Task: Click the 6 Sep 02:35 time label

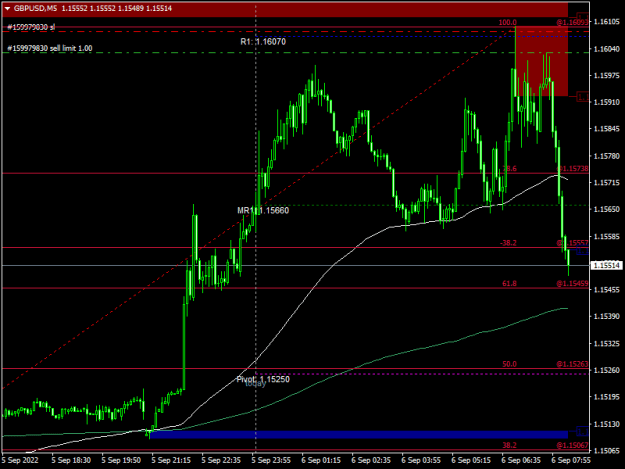Action: tap(371, 460)
